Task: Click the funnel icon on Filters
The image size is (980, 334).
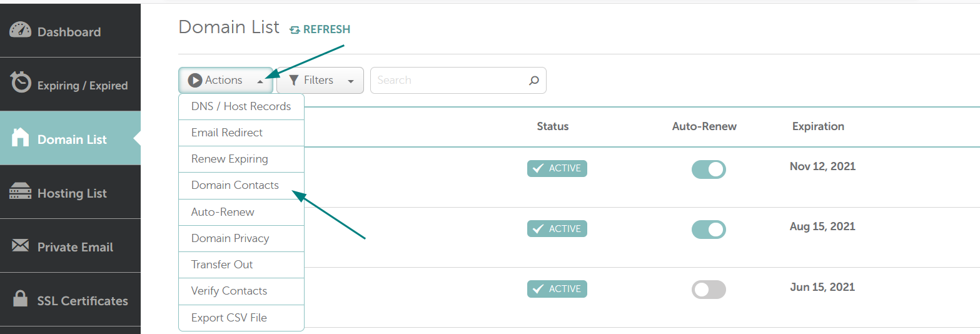Action: (293, 80)
